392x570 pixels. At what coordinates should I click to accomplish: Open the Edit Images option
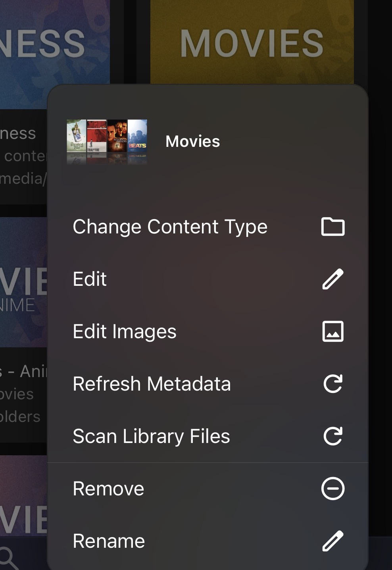[125, 331]
